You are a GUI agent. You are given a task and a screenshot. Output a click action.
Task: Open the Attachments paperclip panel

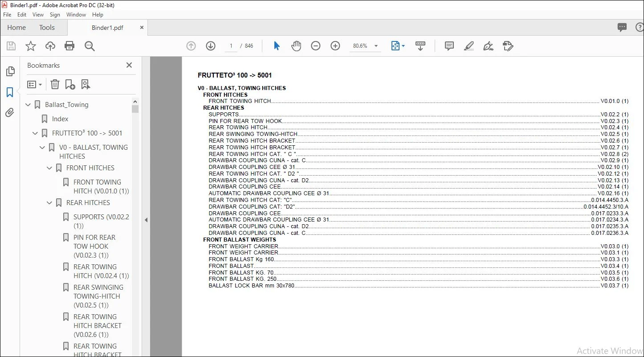pos(10,113)
